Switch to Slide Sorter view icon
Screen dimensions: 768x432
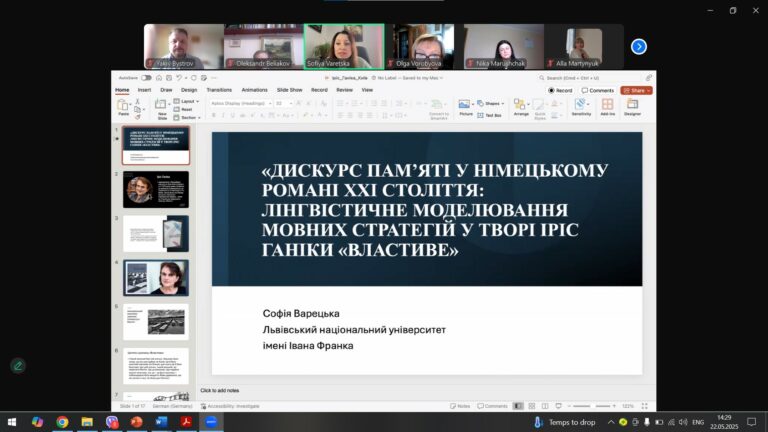coord(531,406)
